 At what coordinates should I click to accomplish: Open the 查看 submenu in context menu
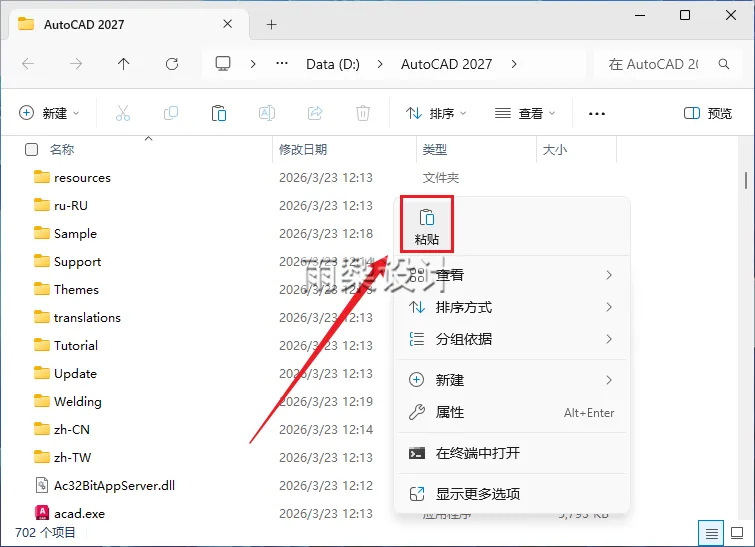pyautogui.click(x=511, y=275)
